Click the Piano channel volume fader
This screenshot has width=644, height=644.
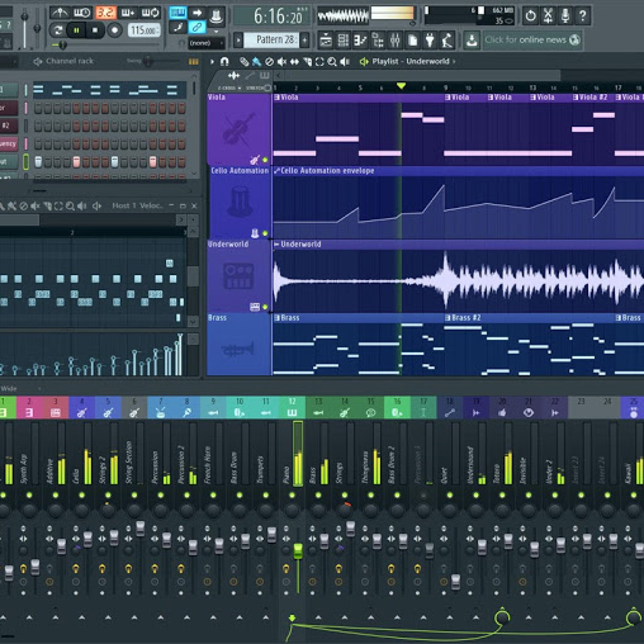(x=298, y=551)
